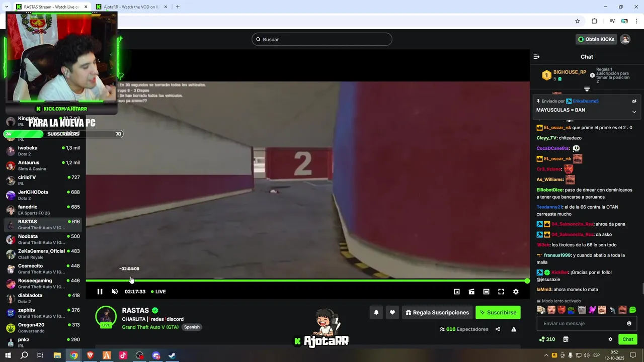
Task: Turn on notifications with the bell icon
Action: [376, 313]
